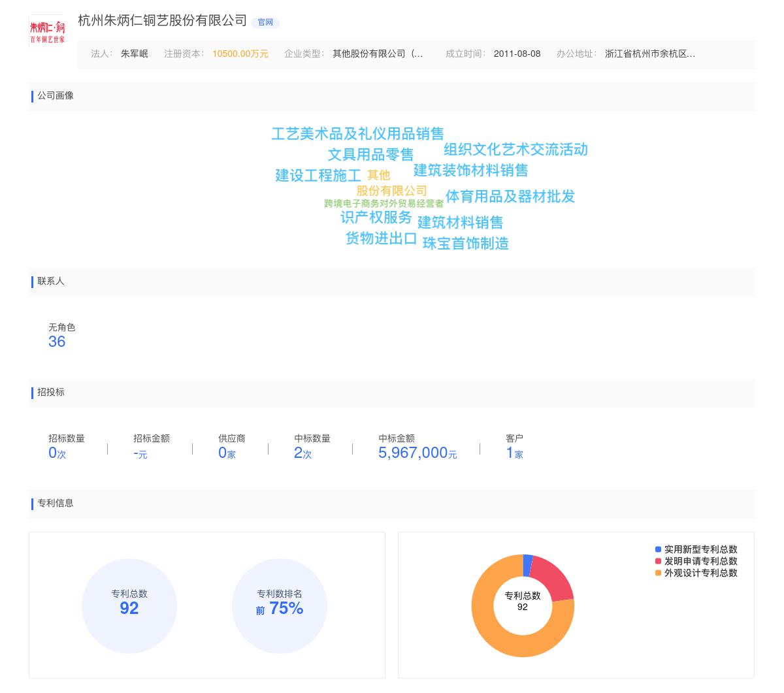Click the 朱炳仁铜 company logo

(47, 31)
